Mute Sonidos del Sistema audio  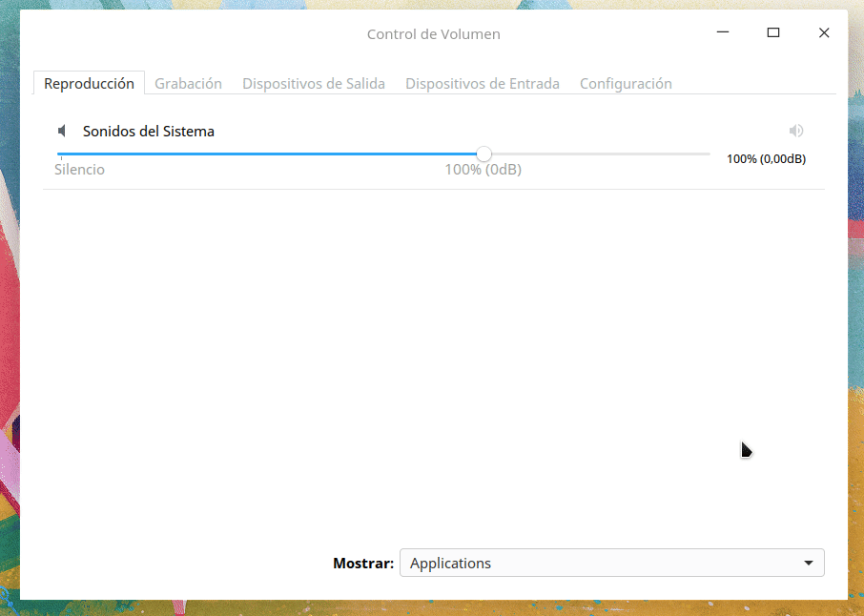pos(795,131)
